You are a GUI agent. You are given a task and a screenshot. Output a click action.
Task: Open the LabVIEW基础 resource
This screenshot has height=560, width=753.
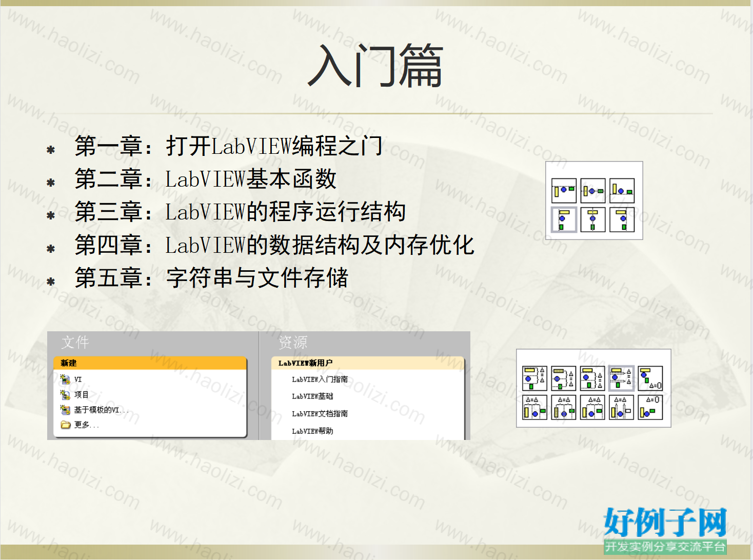point(312,396)
